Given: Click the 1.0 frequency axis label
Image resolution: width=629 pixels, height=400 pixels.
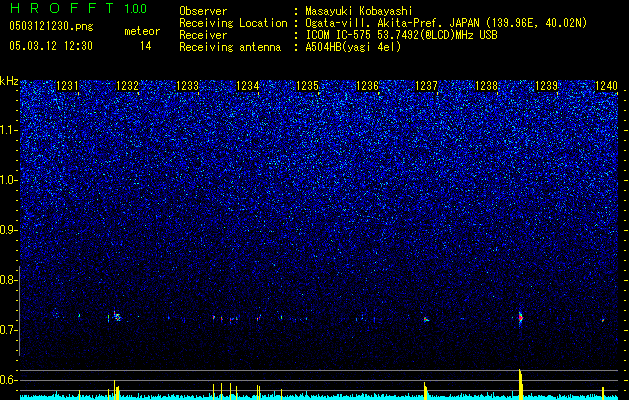Looking at the screenshot, I should pyautogui.click(x=9, y=180).
